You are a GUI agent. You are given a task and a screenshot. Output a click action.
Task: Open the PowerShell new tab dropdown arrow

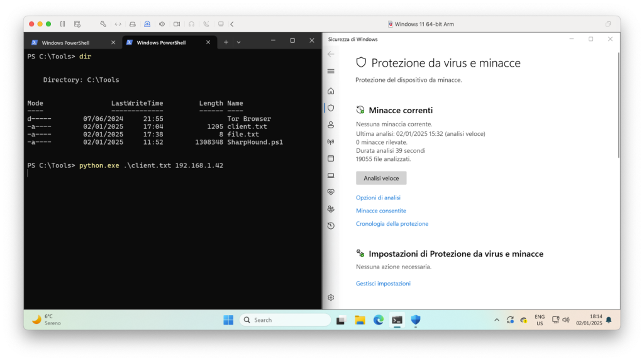coord(240,42)
